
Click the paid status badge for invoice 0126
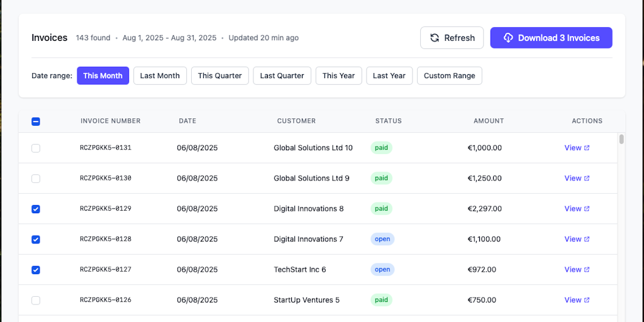pos(381,300)
